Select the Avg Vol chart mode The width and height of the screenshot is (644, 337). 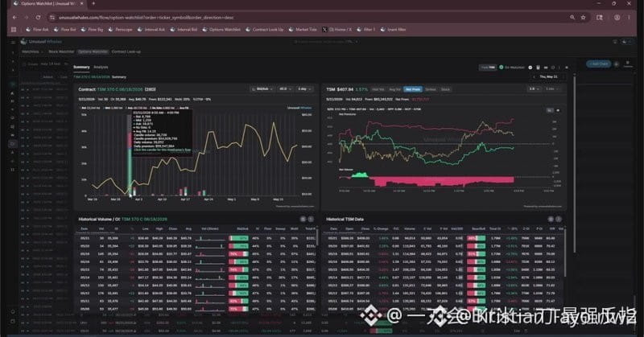[394, 89]
